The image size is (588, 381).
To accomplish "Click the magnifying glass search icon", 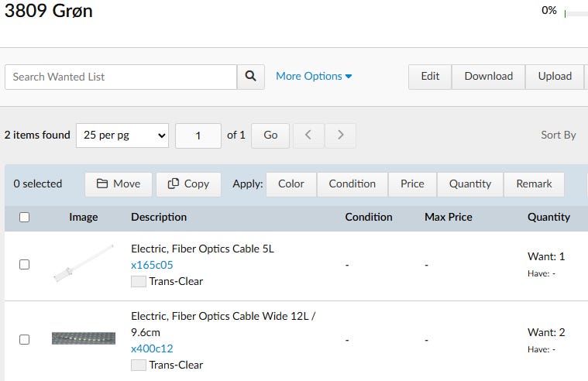I will coord(250,77).
